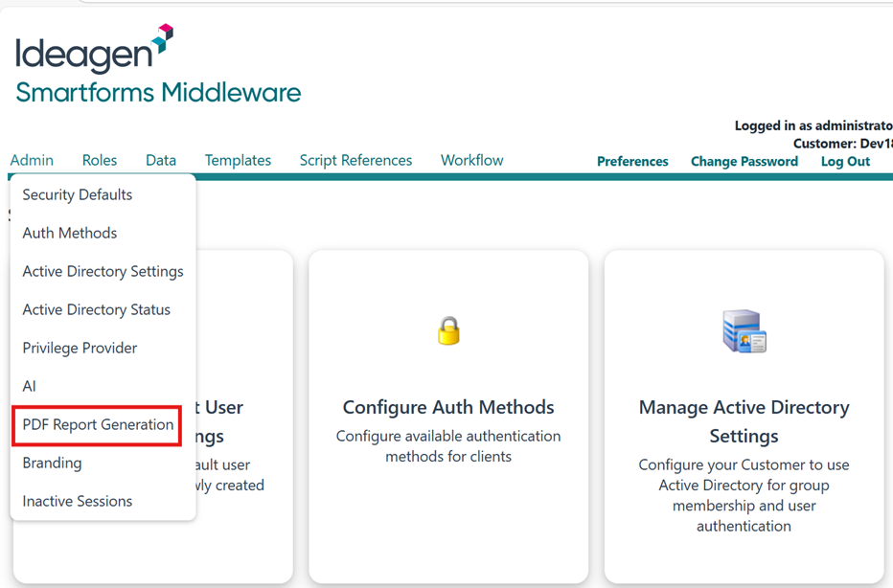
Task: Choose Auth Methods in the dropdown
Action: 70,233
